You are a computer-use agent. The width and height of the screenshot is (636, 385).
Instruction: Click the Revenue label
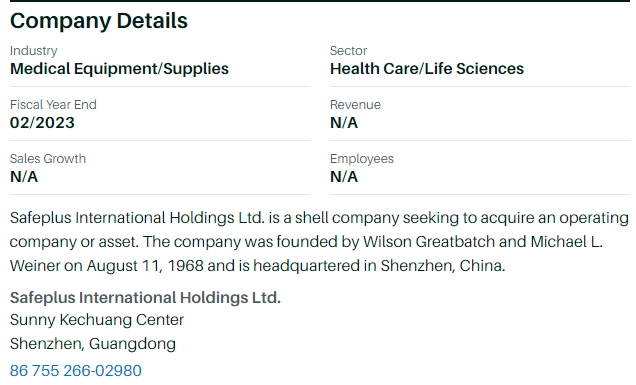pyautogui.click(x=355, y=105)
